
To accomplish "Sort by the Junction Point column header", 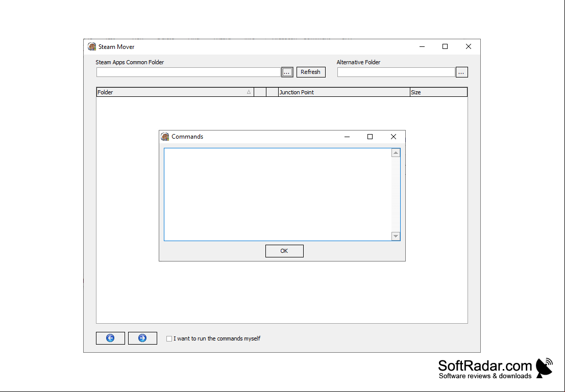I will (x=344, y=92).
